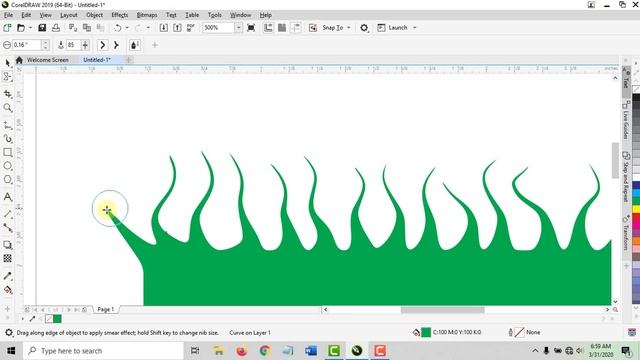Viewport: 640px width, 360px height.
Task: Select the Transparency tool
Action: point(7,258)
